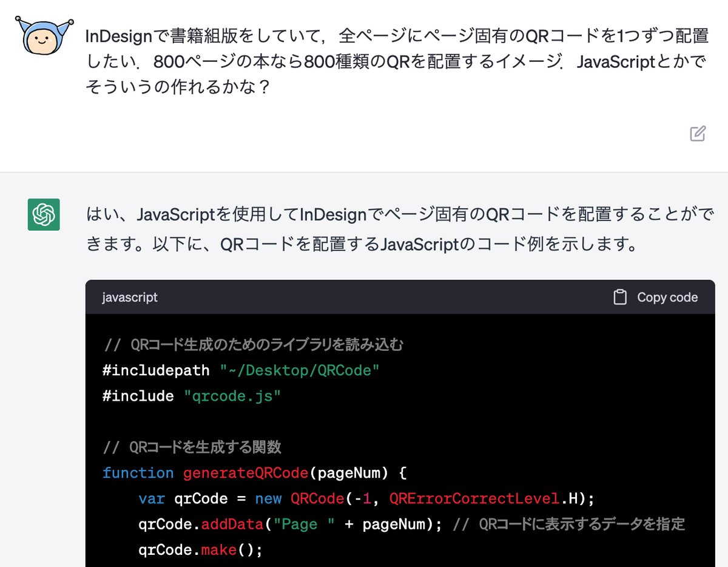Click the user avatar with blue hat
The height and width of the screenshot is (567, 728).
point(44,35)
